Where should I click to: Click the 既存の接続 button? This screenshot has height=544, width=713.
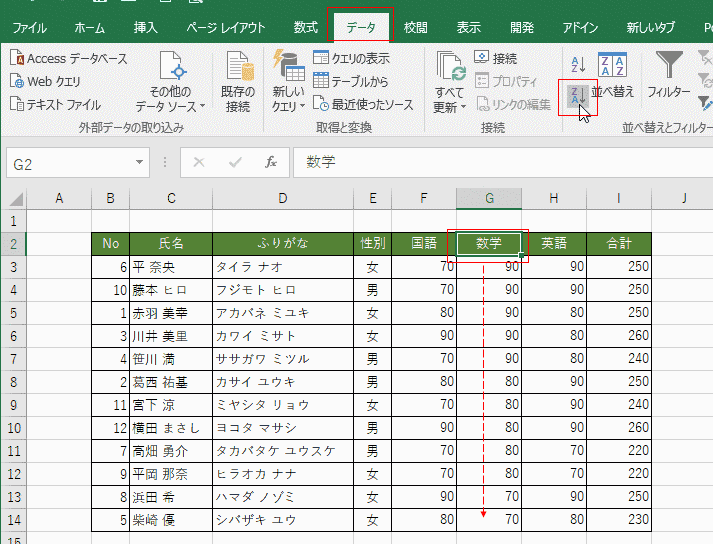[238, 82]
